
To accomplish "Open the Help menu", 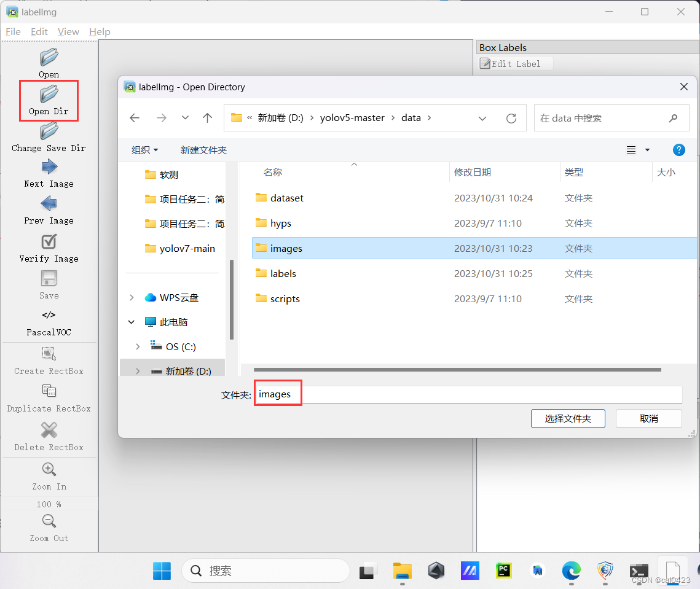I will pyautogui.click(x=100, y=32).
